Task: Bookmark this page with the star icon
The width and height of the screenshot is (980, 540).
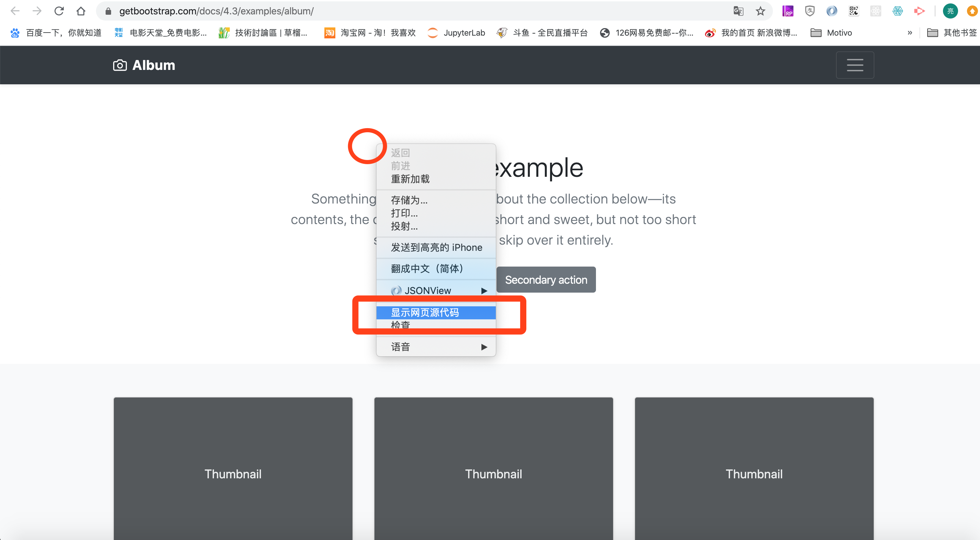Action: 760,11
